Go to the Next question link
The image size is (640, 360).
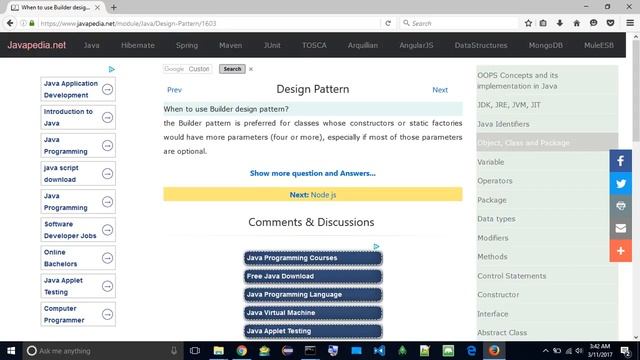tap(440, 90)
